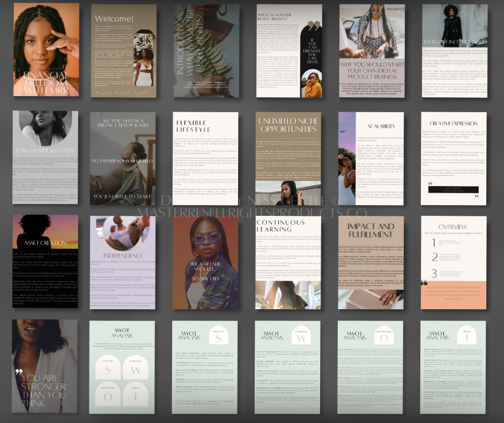Choose the Scalability page thumbnail

(371, 157)
